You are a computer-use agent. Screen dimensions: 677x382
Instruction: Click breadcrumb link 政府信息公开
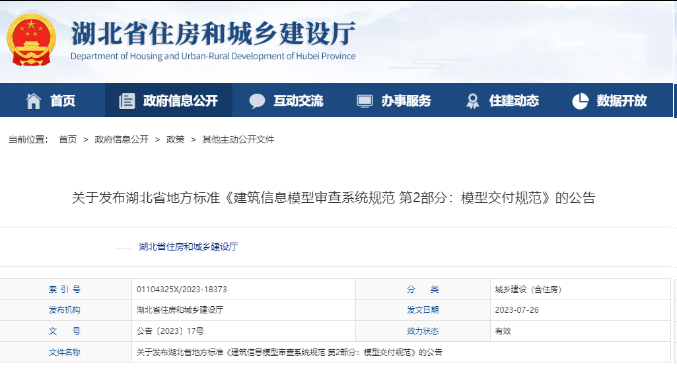[121, 139]
